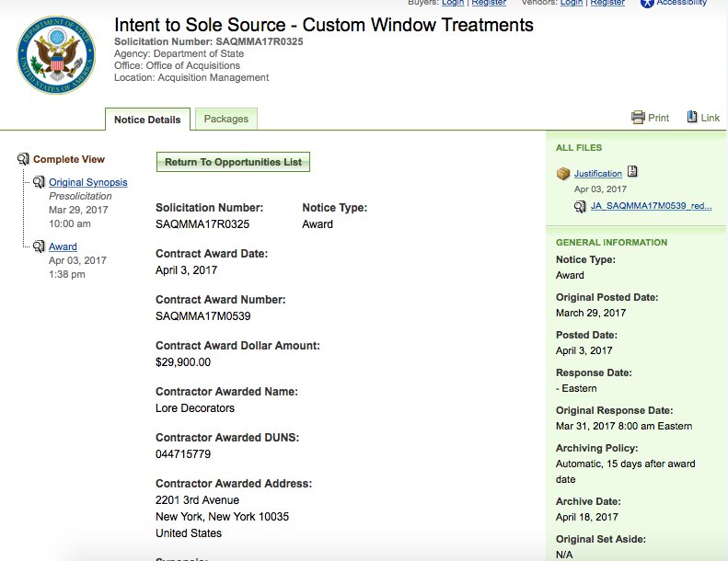Click the GENERAL INFORMATION heading
This screenshot has width=728, height=561.
tap(611, 242)
